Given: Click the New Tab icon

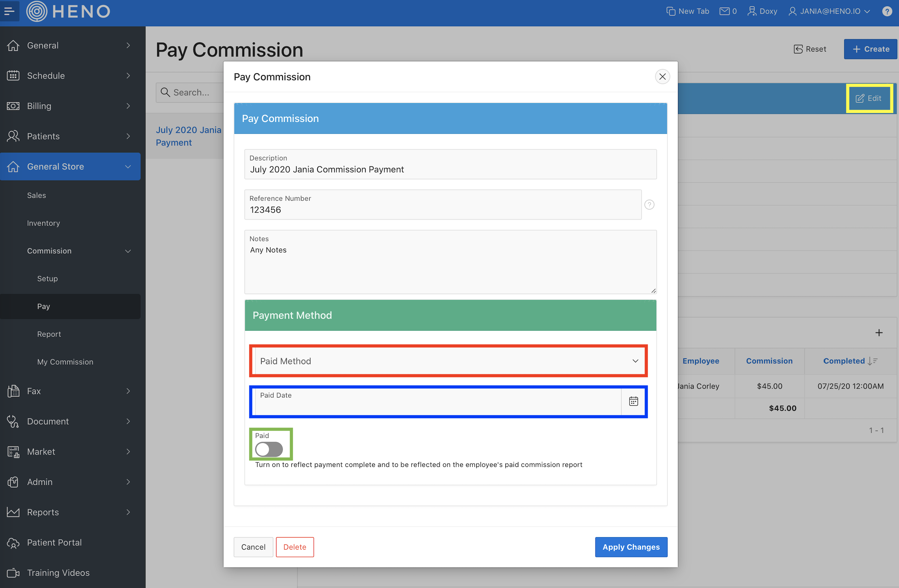Looking at the screenshot, I should pos(670,11).
